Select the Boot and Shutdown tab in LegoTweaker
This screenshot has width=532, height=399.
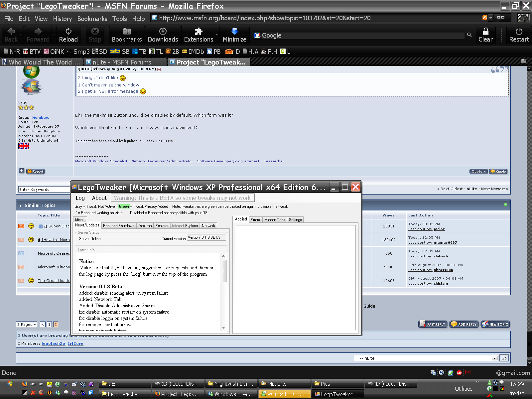click(x=119, y=225)
